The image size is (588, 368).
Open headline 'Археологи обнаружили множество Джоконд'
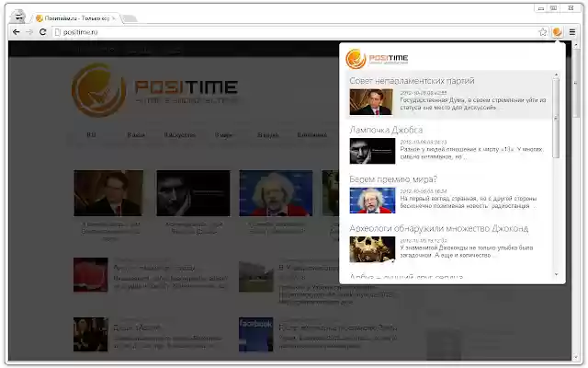tap(439, 228)
